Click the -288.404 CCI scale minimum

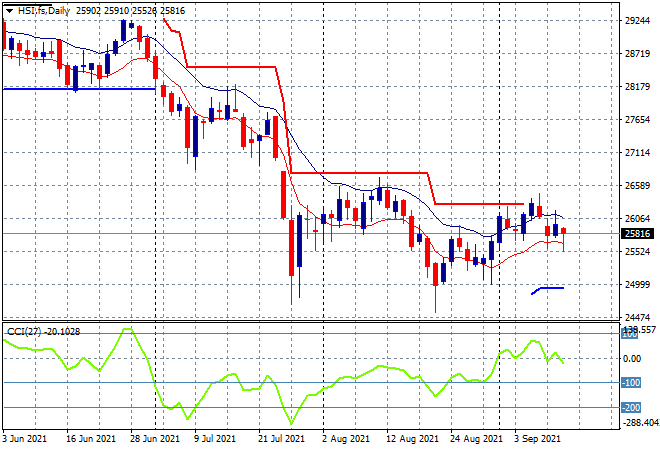tap(640, 422)
